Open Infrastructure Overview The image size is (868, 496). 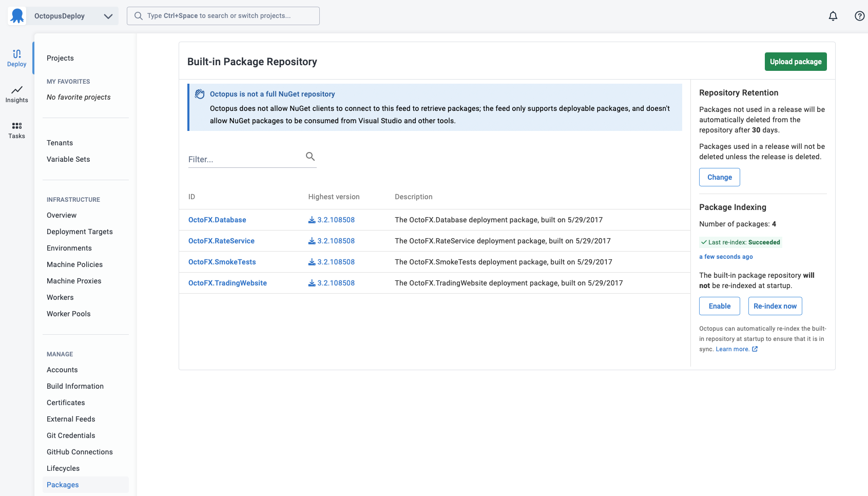(x=62, y=215)
